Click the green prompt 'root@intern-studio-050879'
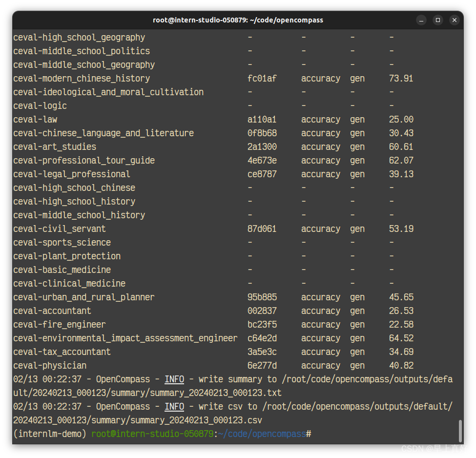The height and width of the screenshot is (458, 476). (x=152, y=434)
